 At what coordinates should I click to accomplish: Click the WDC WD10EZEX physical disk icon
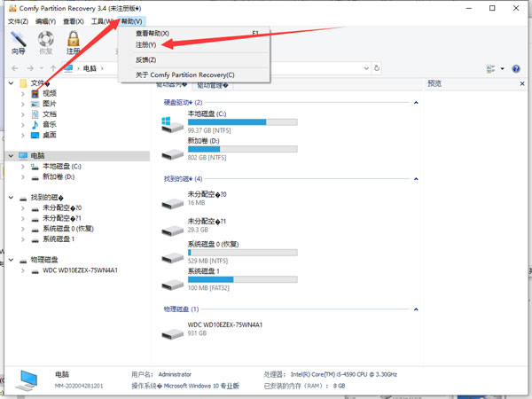172,334
